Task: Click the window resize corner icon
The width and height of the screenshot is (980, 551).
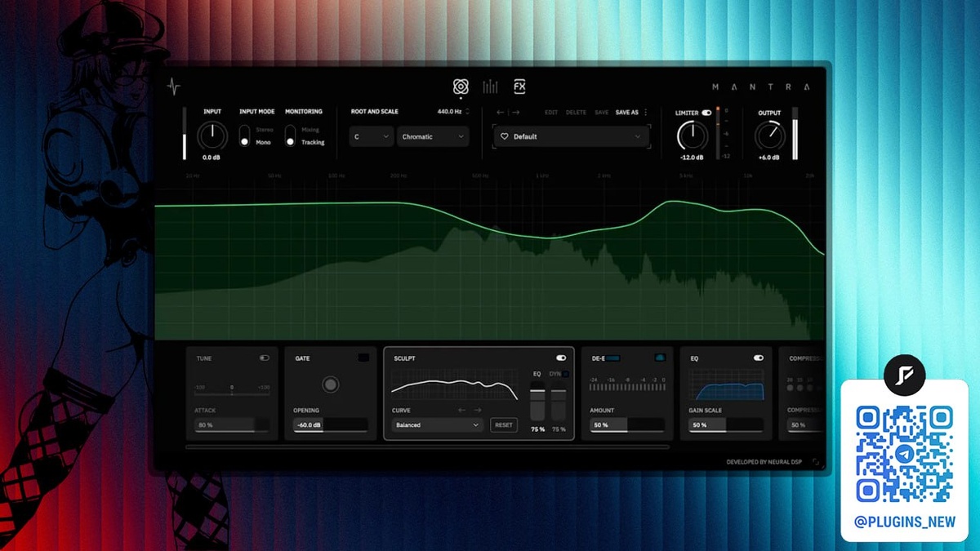Action: click(815, 462)
